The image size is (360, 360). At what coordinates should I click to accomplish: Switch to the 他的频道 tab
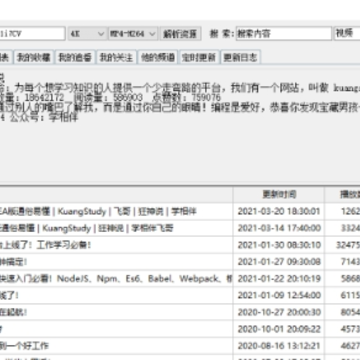pyautogui.click(x=158, y=57)
